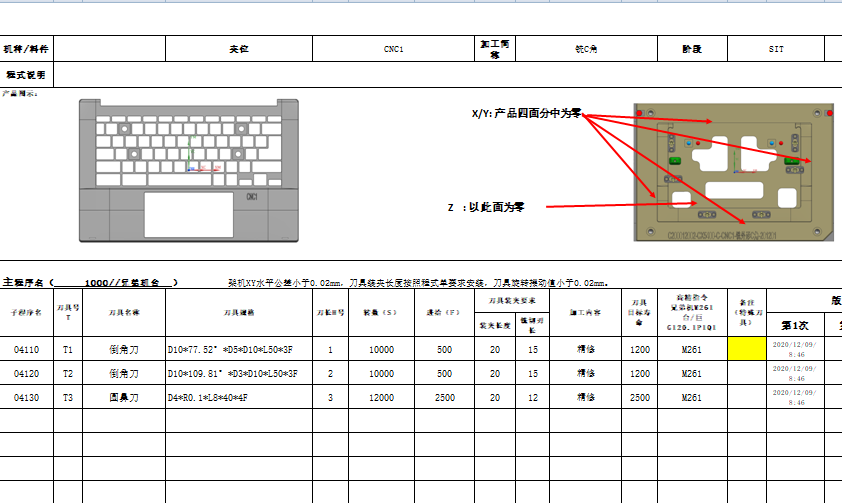The width and height of the screenshot is (842, 503).
Task: Click the Z :以此面为零 annotation text
Action: click(x=486, y=207)
